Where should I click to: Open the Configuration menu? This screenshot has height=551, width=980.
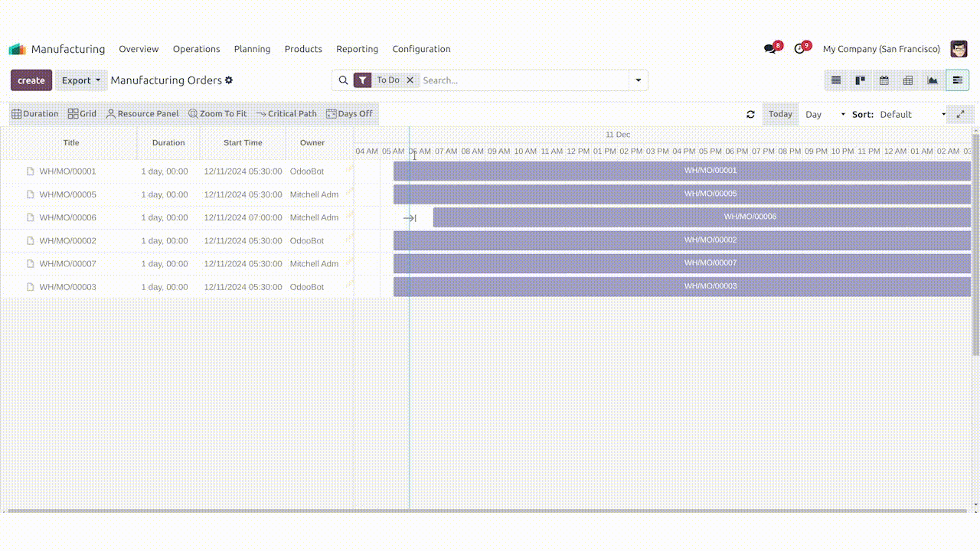click(x=421, y=49)
